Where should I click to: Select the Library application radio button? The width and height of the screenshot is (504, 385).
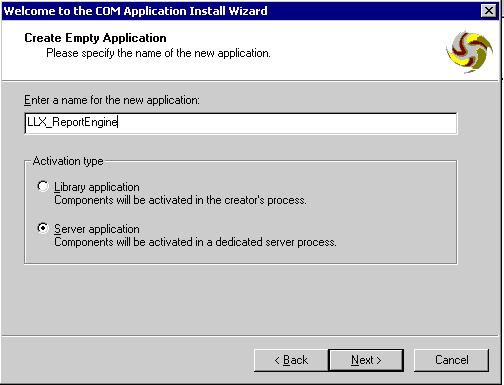[x=43, y=186]
